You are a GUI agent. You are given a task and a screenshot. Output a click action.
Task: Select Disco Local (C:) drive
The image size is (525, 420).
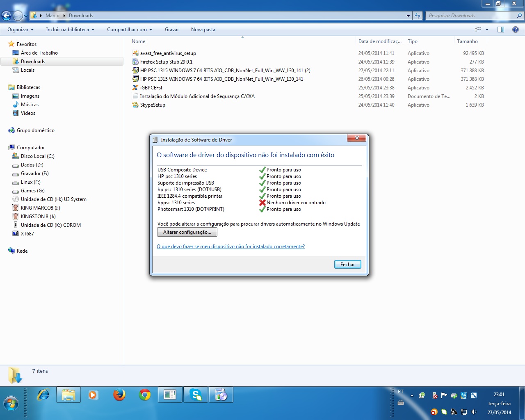[x=37, y=156]
